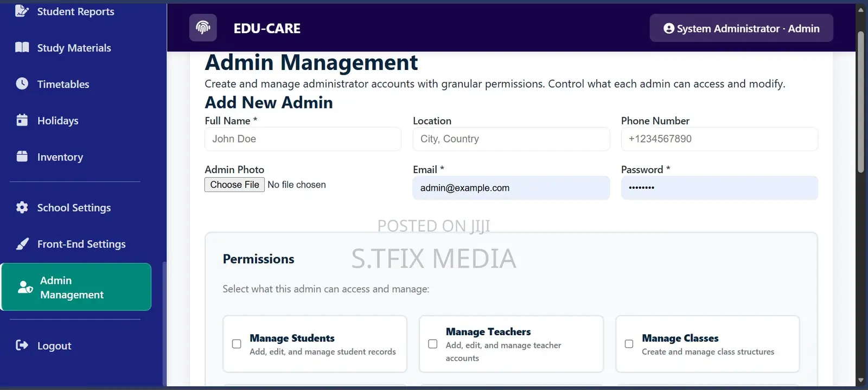Viewport: 868px width, 390px height.
Task: Click the Phone Number input field
Action: (719, 139)
